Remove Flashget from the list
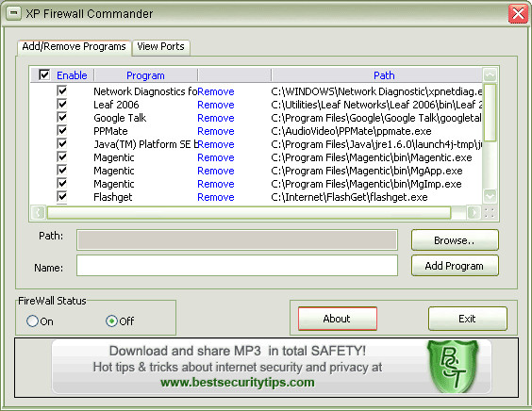Viewport: 532px width, 411px height. click(x=216, y=197)
